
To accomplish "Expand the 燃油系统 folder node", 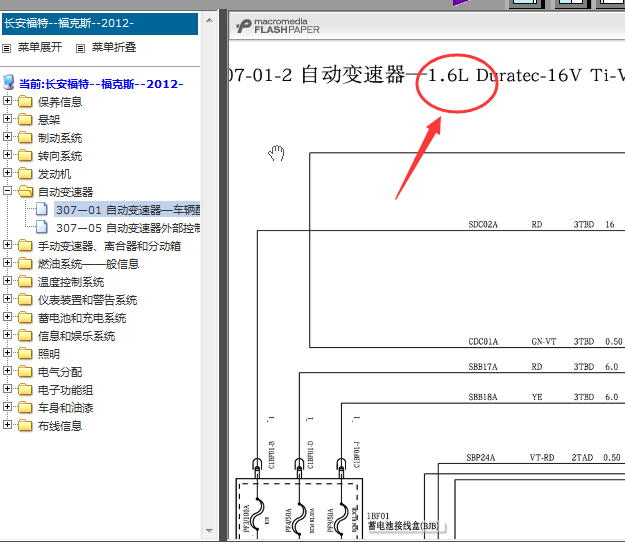I will tap(7, 262).
